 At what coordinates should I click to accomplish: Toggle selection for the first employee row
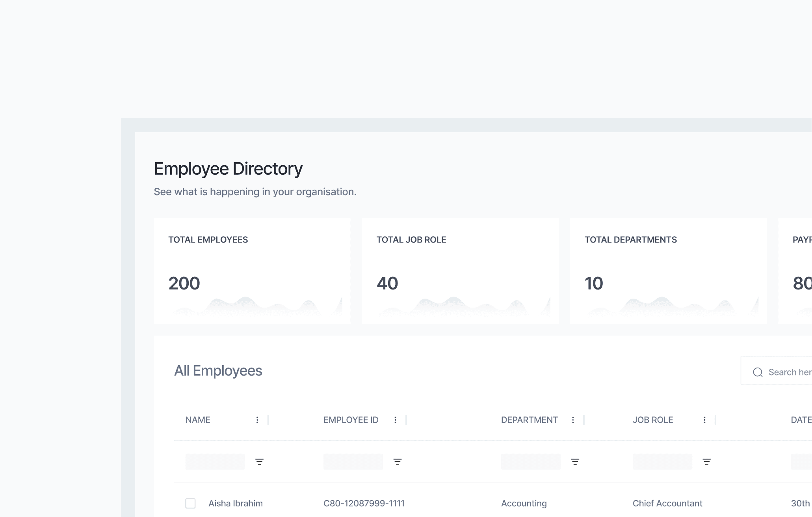[x=191, y=503]
